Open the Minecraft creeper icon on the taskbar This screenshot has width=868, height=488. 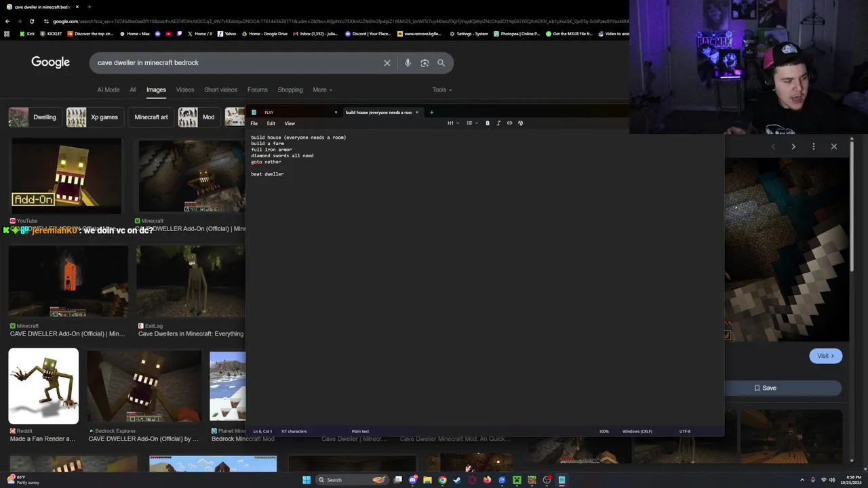click(x=517, y=480)
